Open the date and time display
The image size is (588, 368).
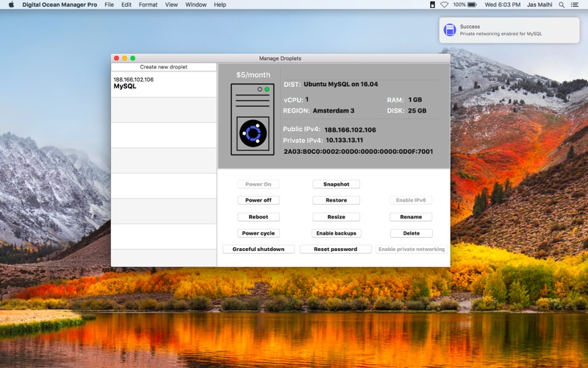(x=503, y=4)
